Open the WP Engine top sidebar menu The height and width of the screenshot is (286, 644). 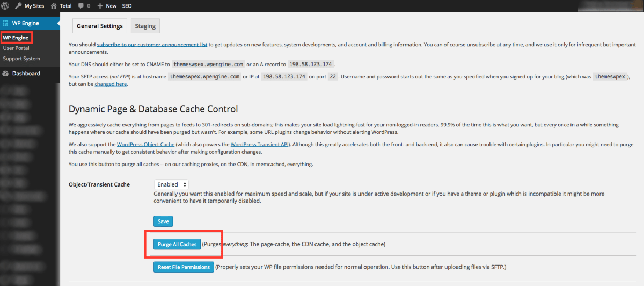(x=30, y=23)
